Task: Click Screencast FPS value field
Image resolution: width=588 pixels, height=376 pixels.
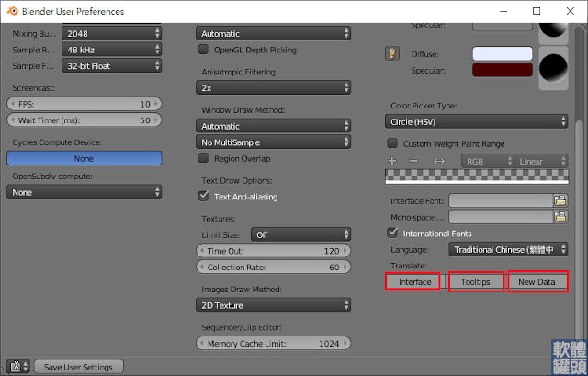Action: pos(84,104)
